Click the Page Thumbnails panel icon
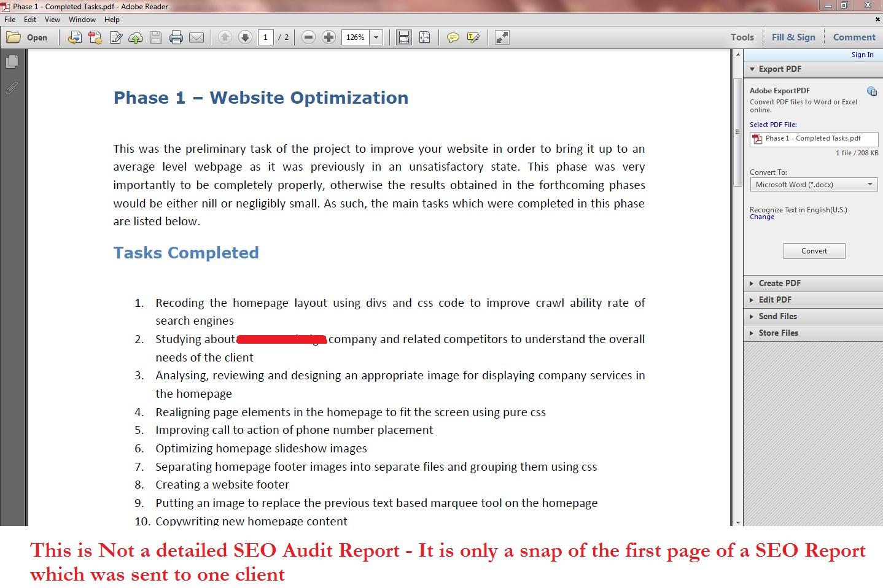 12,61
